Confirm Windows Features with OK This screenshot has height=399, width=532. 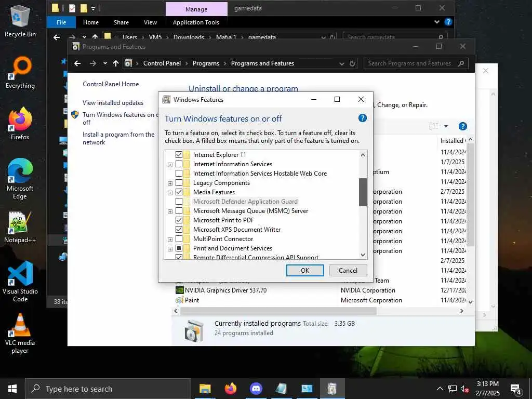[305, 270]
